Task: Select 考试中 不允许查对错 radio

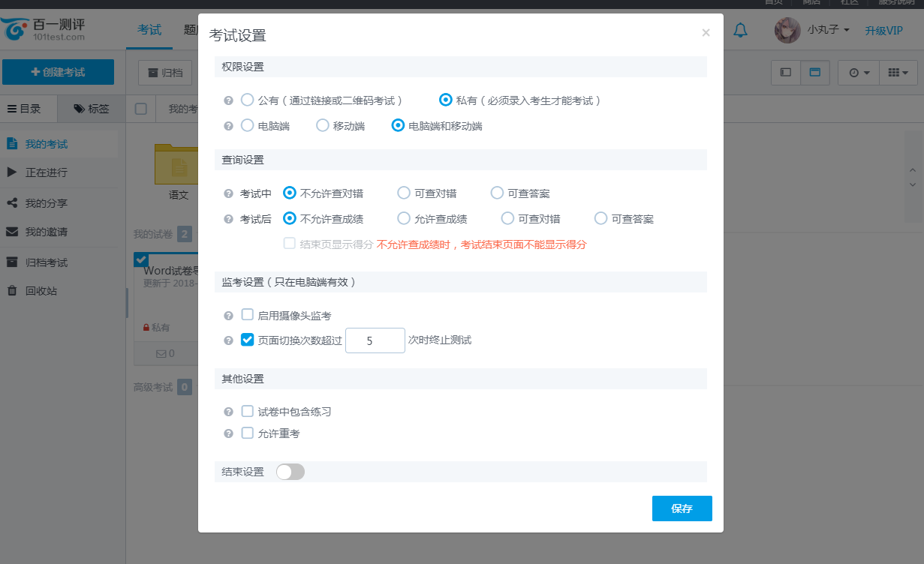Action: (x=290, y=193)
